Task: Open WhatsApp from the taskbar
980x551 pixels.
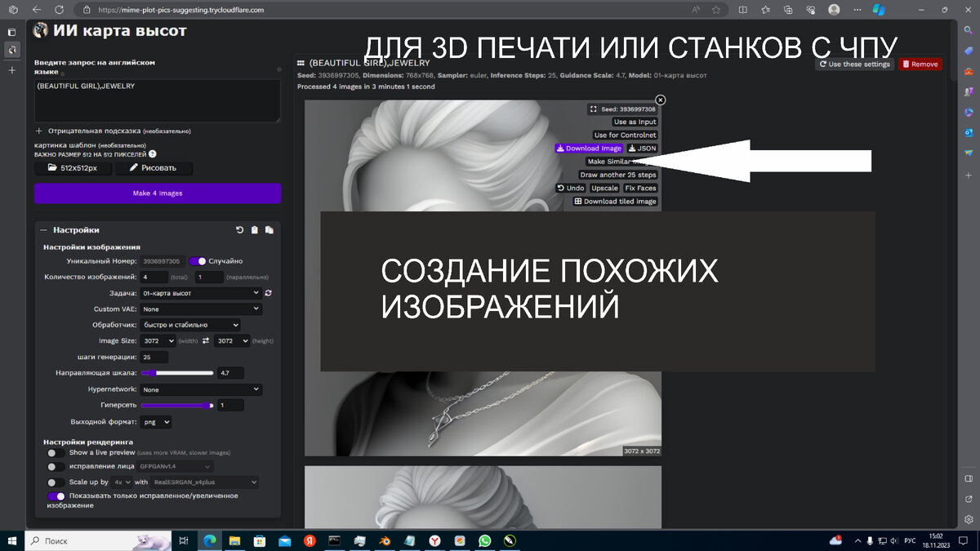Action: point(484,540)
